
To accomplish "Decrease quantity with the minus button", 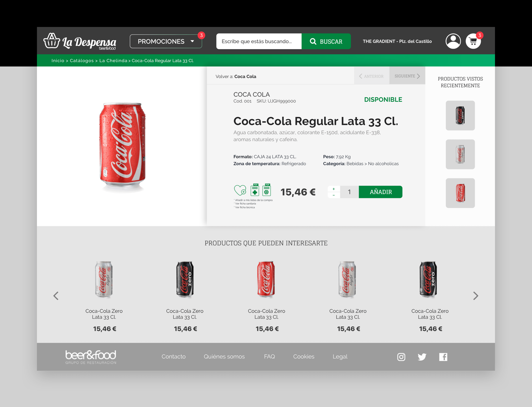I will click(x=334, y=195).
